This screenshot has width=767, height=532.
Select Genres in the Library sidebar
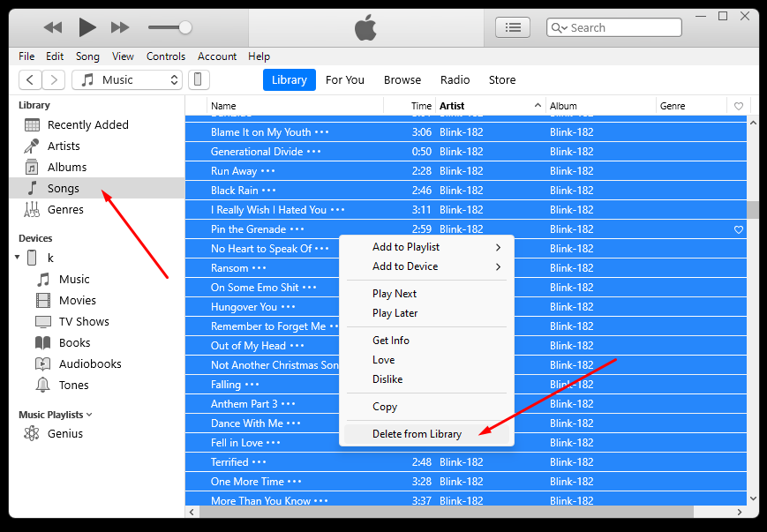coord(97,209)
